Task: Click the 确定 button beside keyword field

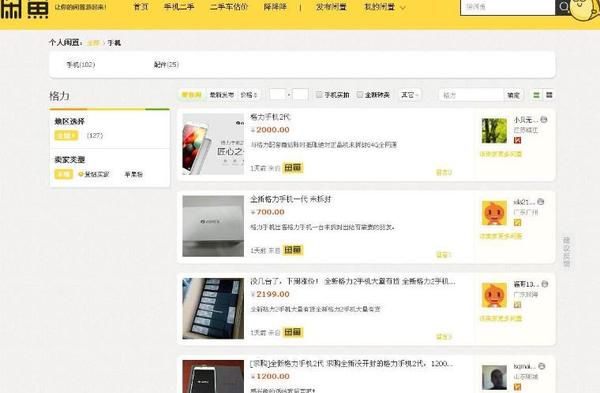Action: click(514, 95)
